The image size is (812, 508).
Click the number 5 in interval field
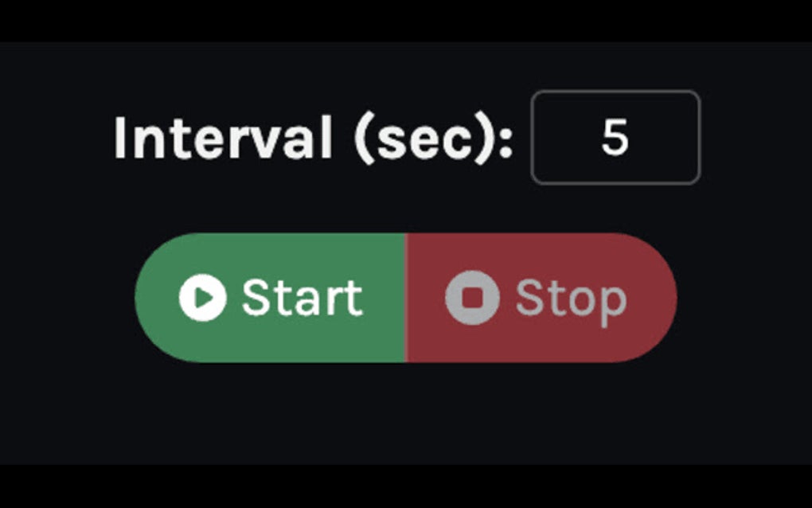(x=615, y=137)
